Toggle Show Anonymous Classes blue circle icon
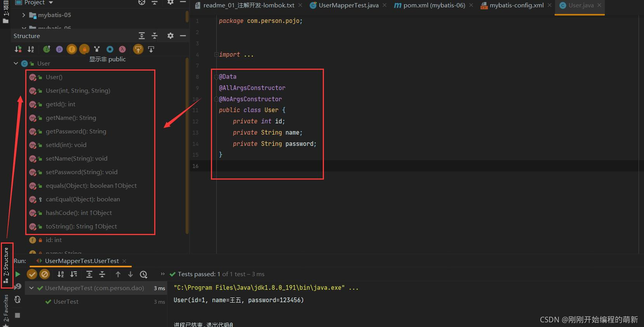The width and height of the screenshot is (644, 327). point(110,49)
